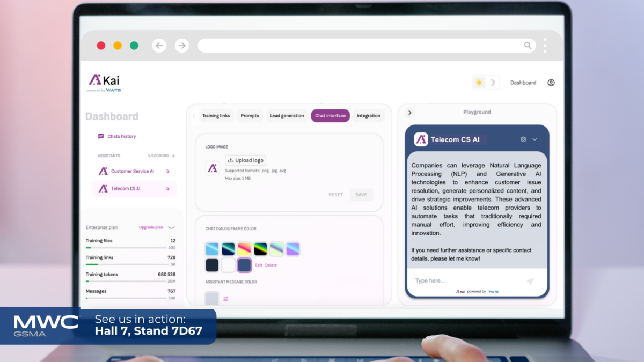Pick the dark navy solid frame color

tap(213, 265)
